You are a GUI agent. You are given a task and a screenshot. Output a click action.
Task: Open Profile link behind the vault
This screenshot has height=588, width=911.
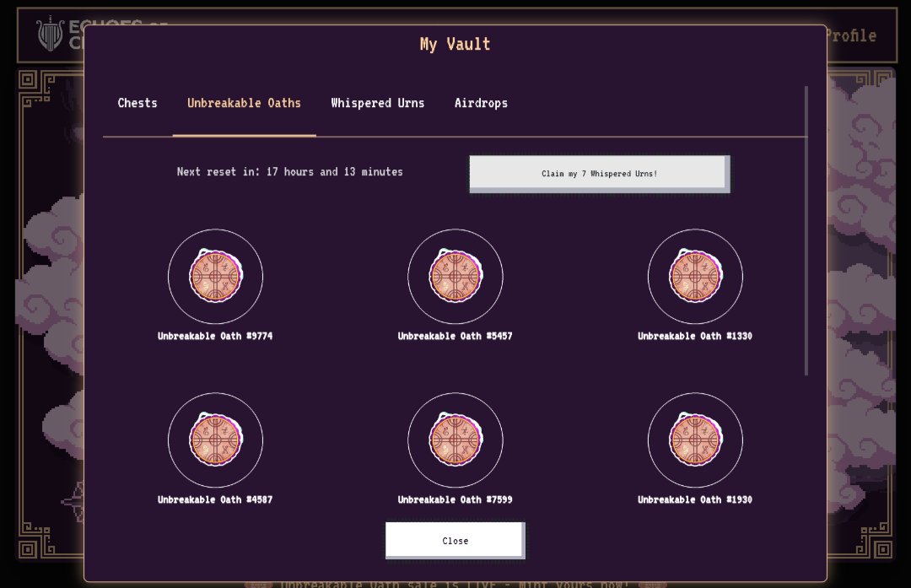tap(851, 35)
